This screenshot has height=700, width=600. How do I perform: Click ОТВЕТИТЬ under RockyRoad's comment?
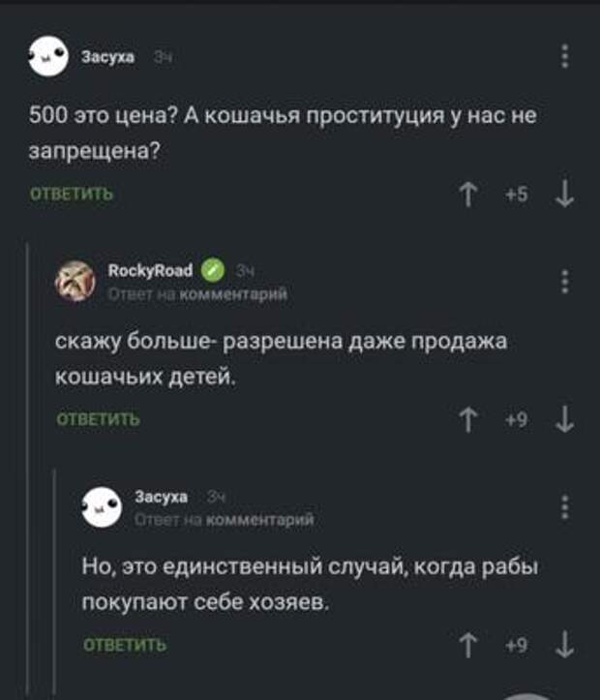pyautogui.click(x=98, y=419)
